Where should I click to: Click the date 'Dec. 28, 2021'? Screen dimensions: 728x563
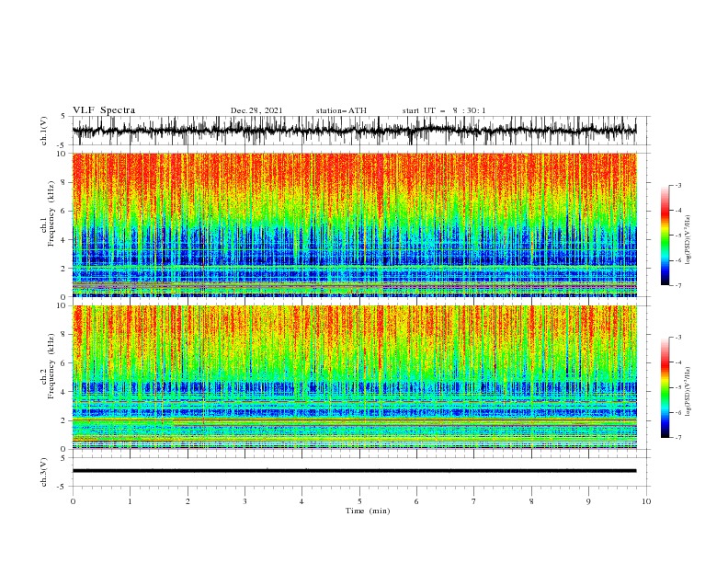pos(256,110)
